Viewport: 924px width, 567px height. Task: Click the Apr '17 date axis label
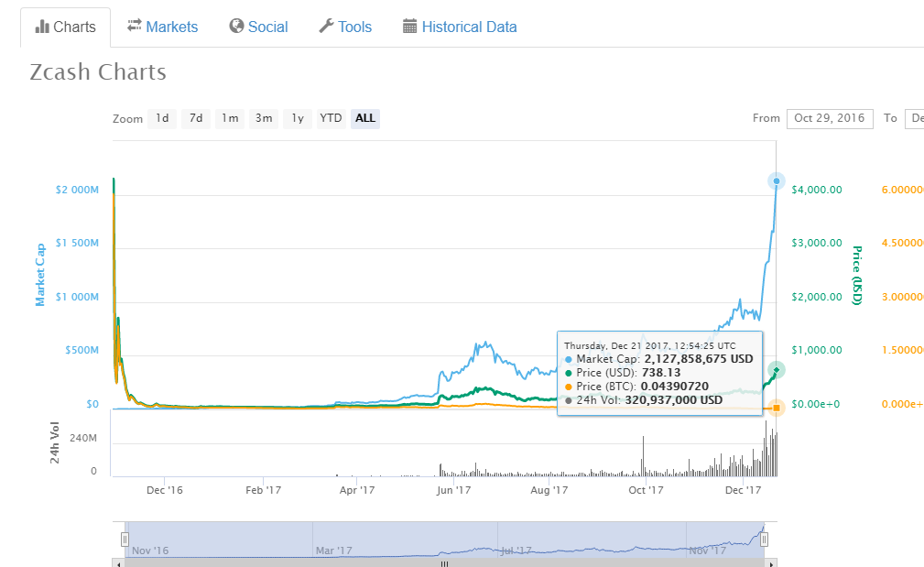[x=357, y=490]
